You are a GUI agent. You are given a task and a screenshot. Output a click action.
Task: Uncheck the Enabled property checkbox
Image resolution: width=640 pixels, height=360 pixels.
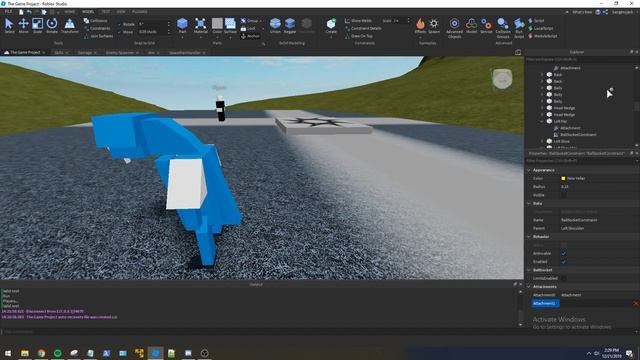564,262
